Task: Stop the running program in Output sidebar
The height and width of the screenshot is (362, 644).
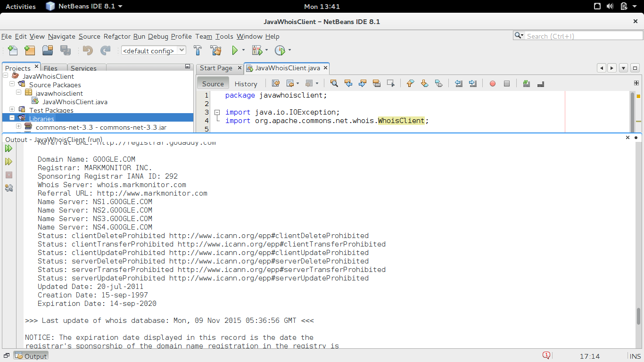Action: (x=8, y=175)
